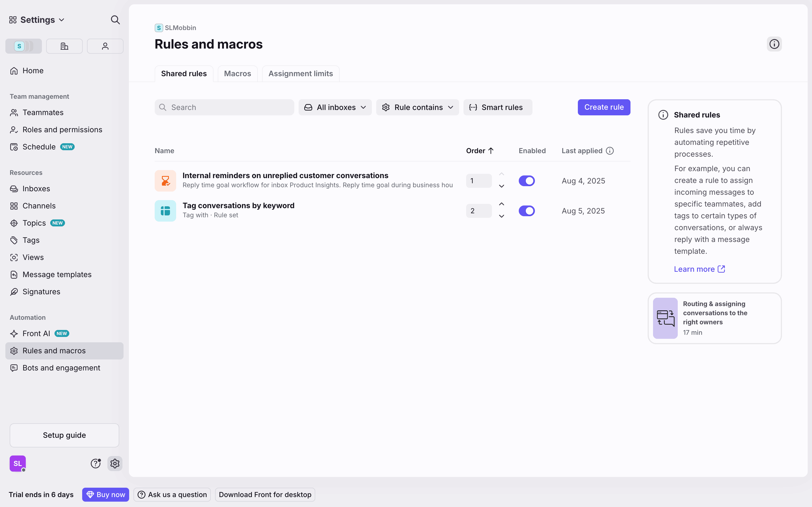
Task: Click the Last applied info icon
Action: coord(610,151)
